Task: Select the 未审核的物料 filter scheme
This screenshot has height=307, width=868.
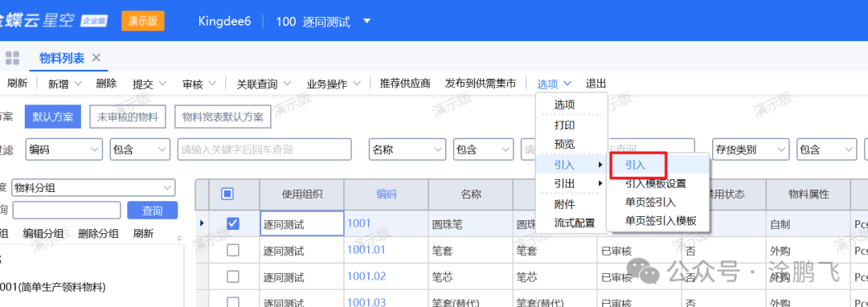Action: 128,117
